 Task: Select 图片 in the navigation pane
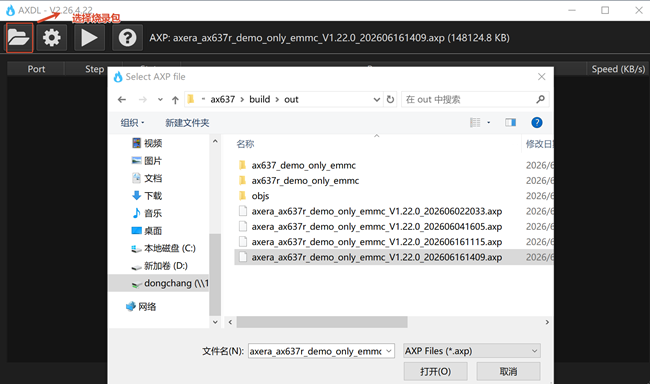point(147,160)
